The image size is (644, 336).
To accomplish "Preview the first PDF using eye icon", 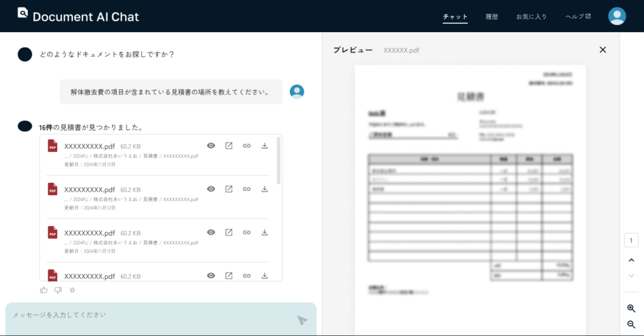I will click(211, 146).
